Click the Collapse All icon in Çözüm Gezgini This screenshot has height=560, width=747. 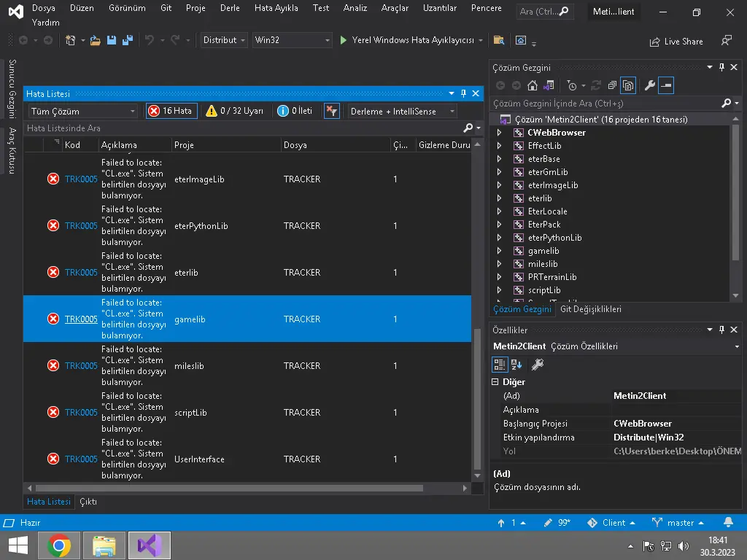coord(612,86)
